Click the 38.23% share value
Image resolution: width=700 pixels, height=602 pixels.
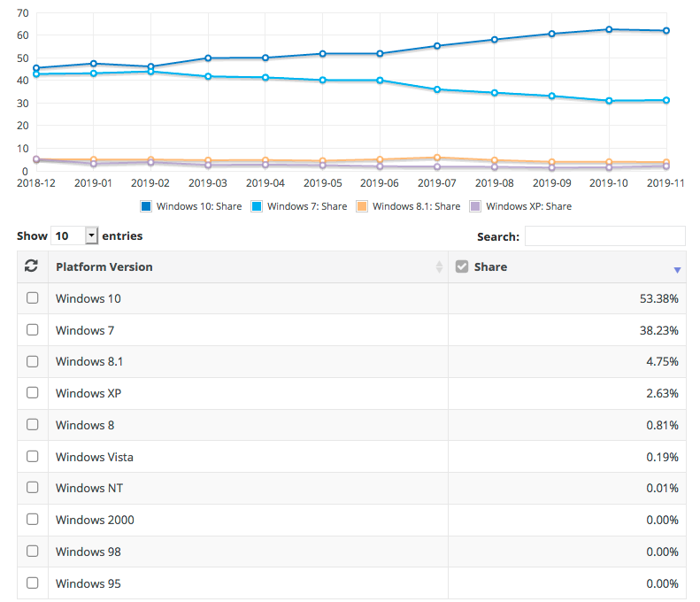pyautogui.click(x=659, y=330)
